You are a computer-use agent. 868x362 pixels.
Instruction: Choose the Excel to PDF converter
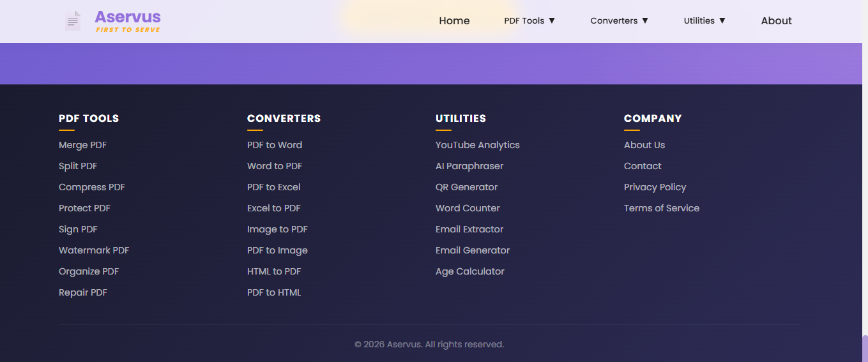tap(274, 208)
